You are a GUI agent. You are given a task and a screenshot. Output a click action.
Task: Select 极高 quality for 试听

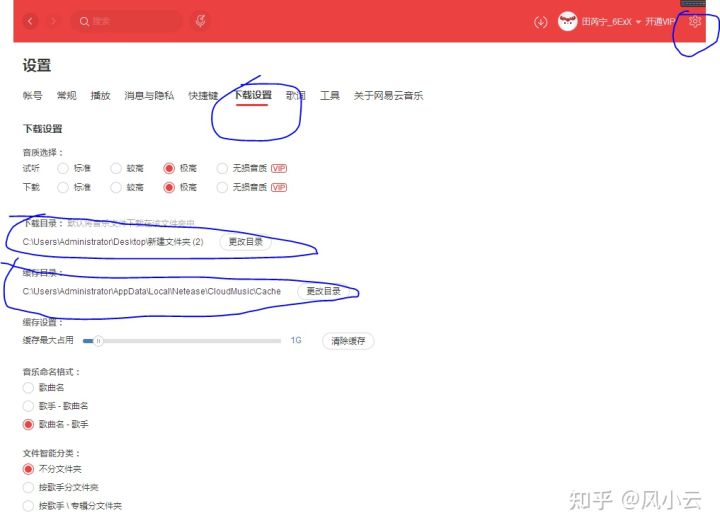click(x=169, y=169)
